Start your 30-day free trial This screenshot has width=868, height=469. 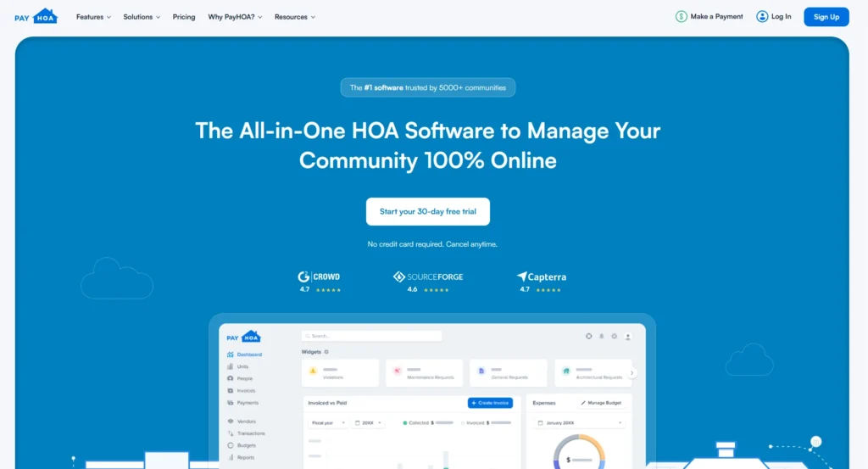pyautogui.click(x=427, y=212)
